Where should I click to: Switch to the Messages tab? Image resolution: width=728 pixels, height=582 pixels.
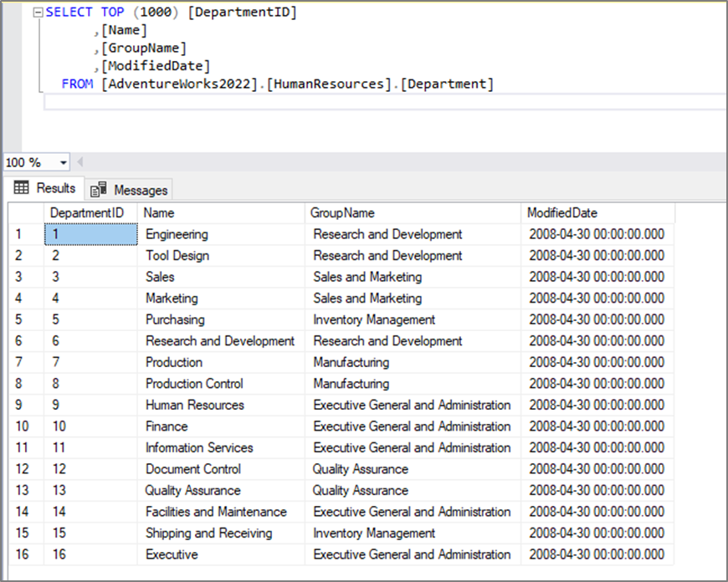[x=129, y=190]
